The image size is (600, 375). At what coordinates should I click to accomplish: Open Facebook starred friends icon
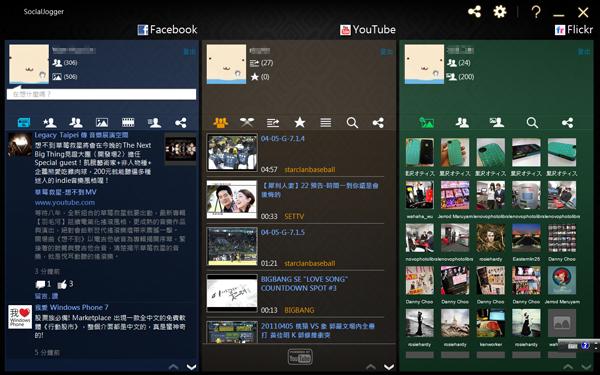point(50,122)
